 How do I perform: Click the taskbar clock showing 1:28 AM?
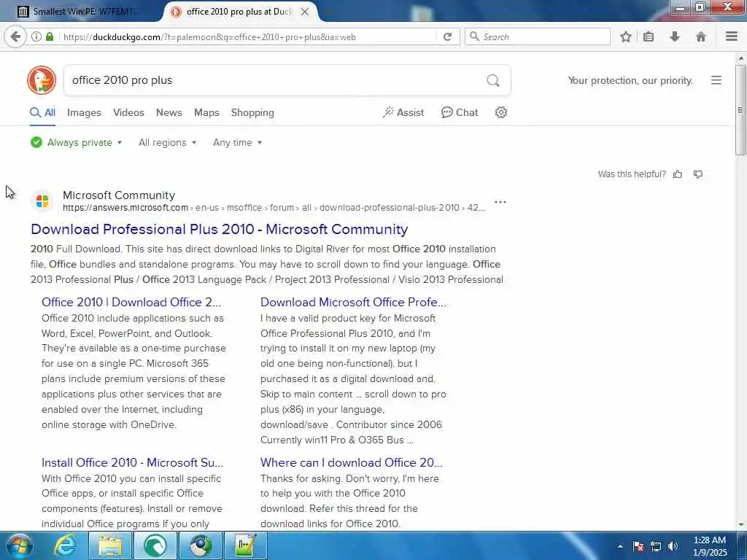coord(710,546)
